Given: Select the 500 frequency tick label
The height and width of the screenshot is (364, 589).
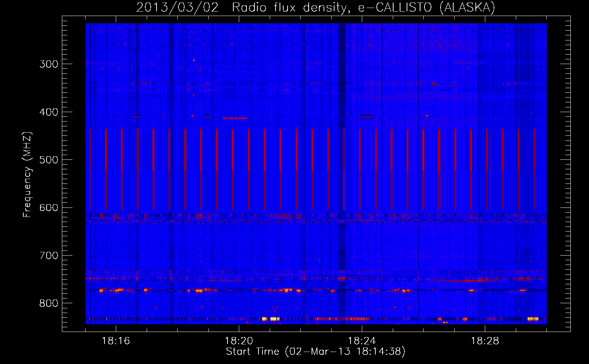Looking at the screenshot, I should pyautogui.click(x=49, y=160).
